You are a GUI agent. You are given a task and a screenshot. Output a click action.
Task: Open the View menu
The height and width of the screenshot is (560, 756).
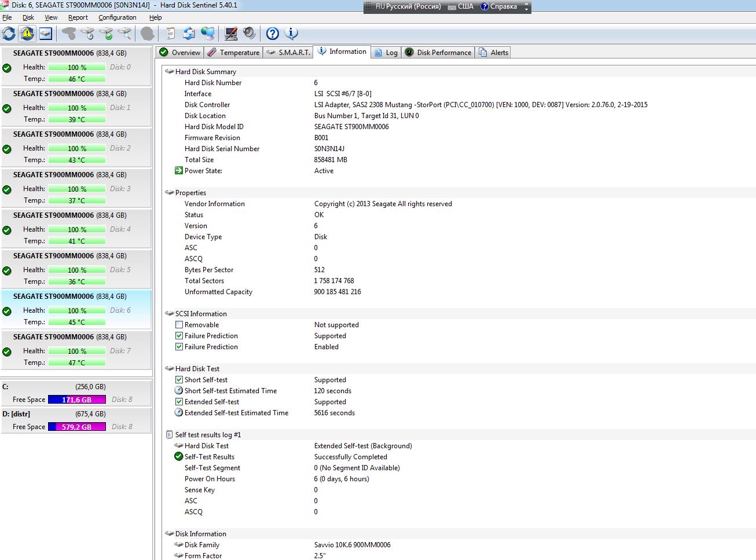click(51, 17)
